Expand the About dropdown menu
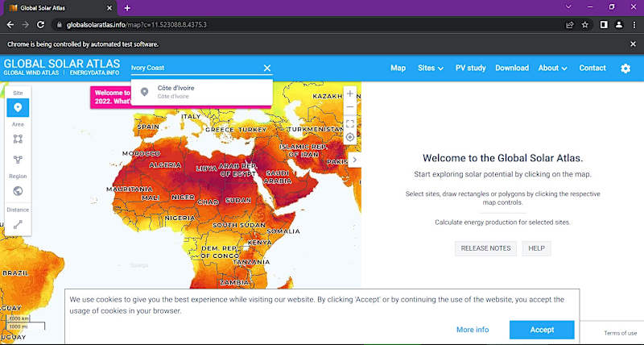Screen dimensions: 644x345 552,69
